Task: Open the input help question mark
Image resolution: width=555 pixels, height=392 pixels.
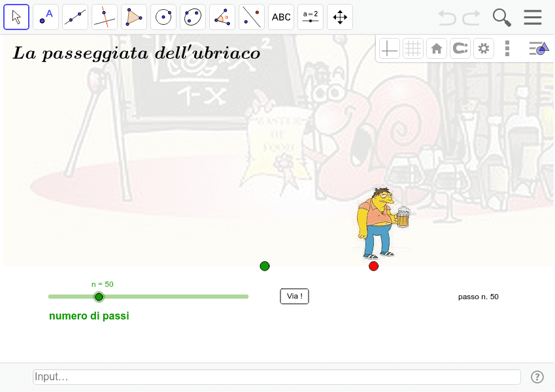Action: [537, 377]
